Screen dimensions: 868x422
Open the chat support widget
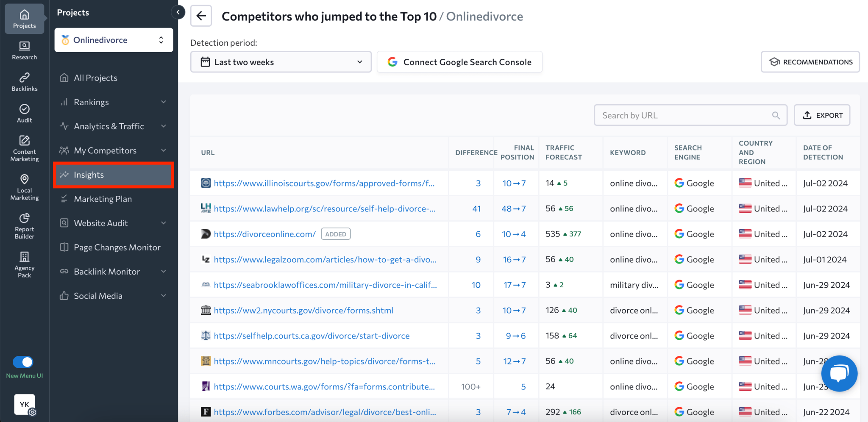[839, 373]
